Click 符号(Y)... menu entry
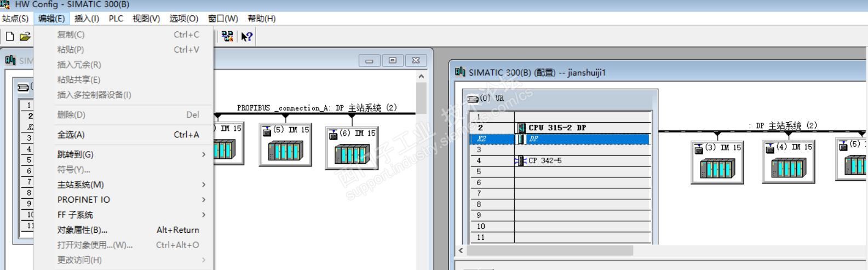The height and width of the screenshot is (270, 868). click(124, 170)
